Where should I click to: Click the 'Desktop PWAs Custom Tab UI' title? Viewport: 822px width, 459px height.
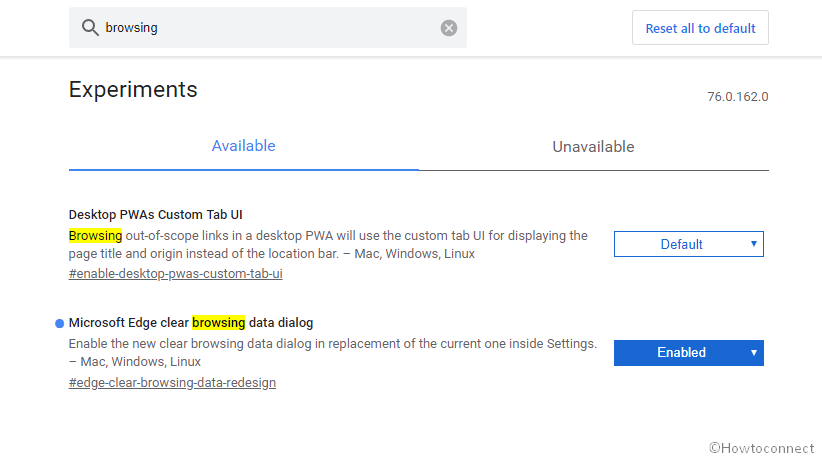[x=155, y=215]
